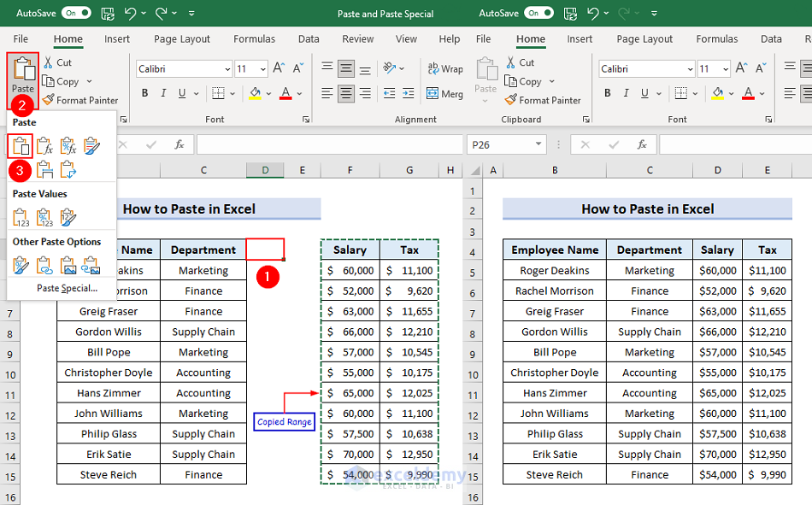Open the Review tab
This screenshot has width=812, height=505.
357,38
